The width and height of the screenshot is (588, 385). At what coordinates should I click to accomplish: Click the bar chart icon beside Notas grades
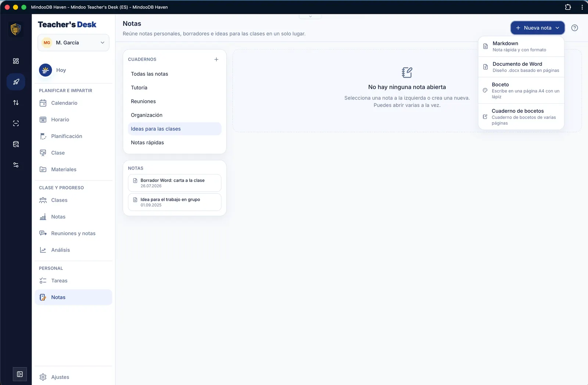pyautogui.click(x=43, y=217)
